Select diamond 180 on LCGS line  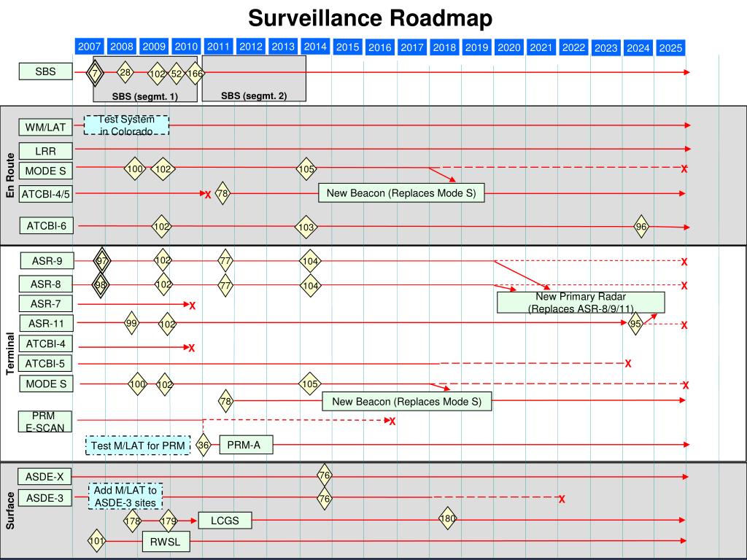[447, 518]
